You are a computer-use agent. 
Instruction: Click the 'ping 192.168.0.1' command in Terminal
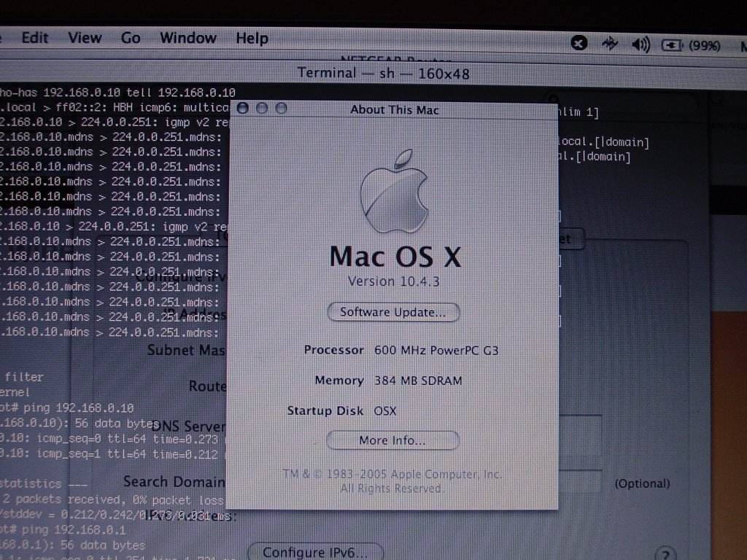tap(74, 529)
